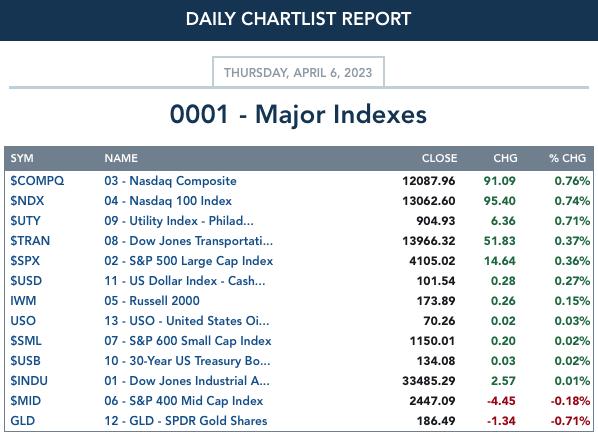The image size is (598, 435).
Task: Click the Thursday, April 6, 2023 date box
Action: coord(298,72)
